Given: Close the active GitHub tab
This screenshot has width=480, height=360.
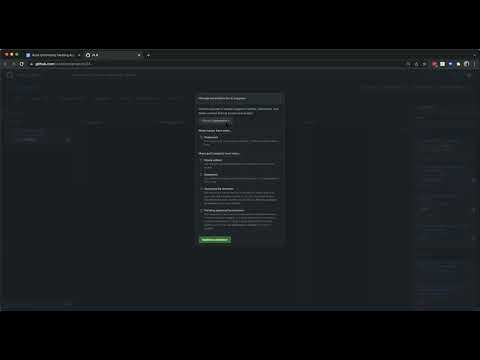Looking at the screenshot, I should (139, 55).
